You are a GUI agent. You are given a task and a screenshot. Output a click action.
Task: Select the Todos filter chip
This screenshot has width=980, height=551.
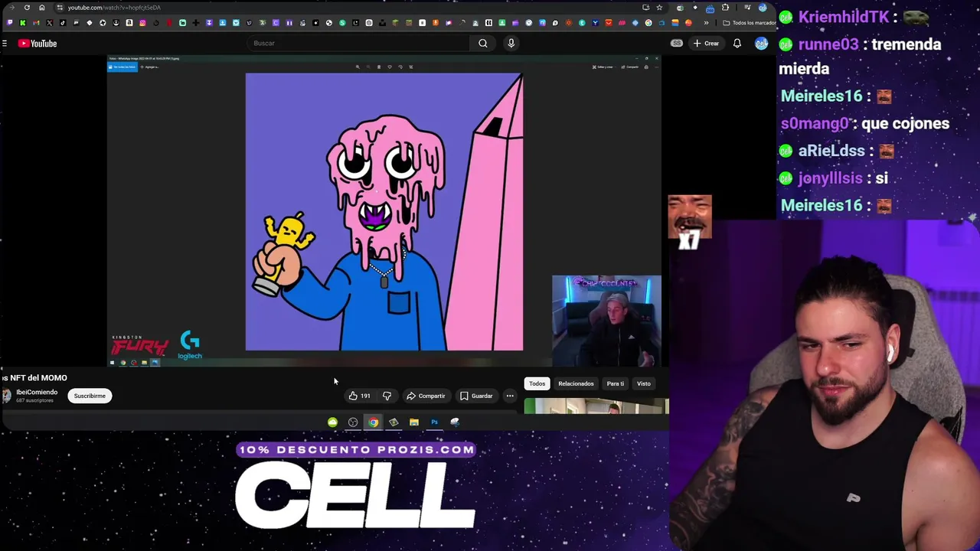pyautogui.click(x=537, y=384)
